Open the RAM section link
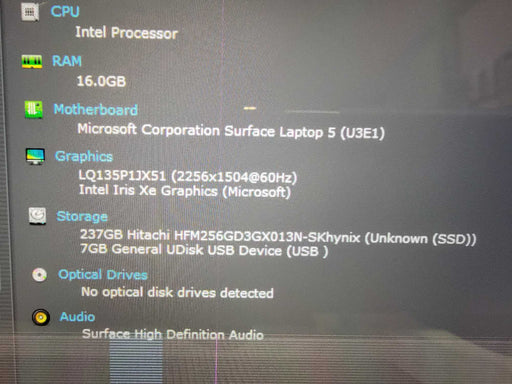This screenshot has height=384, width=512. coord(67,61)
